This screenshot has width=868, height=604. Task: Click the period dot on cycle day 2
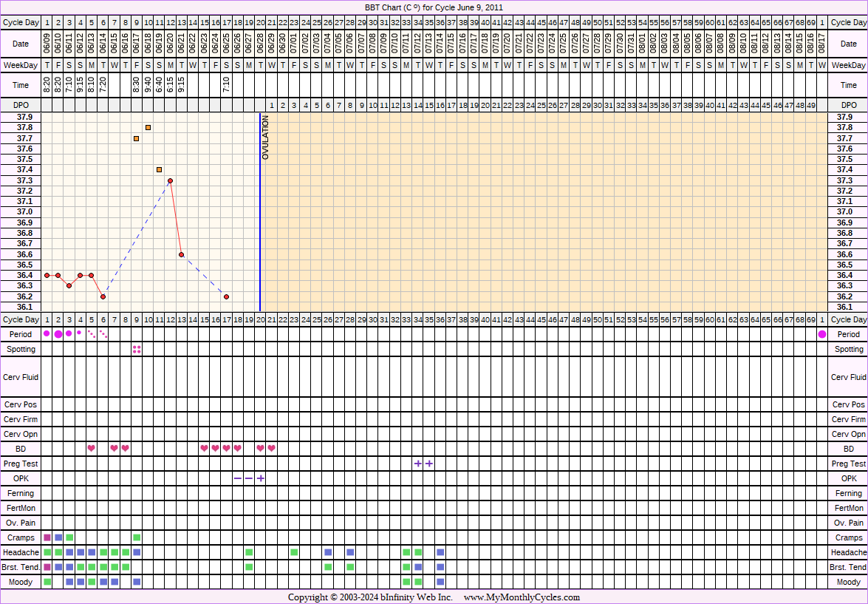tap(58, 334)
